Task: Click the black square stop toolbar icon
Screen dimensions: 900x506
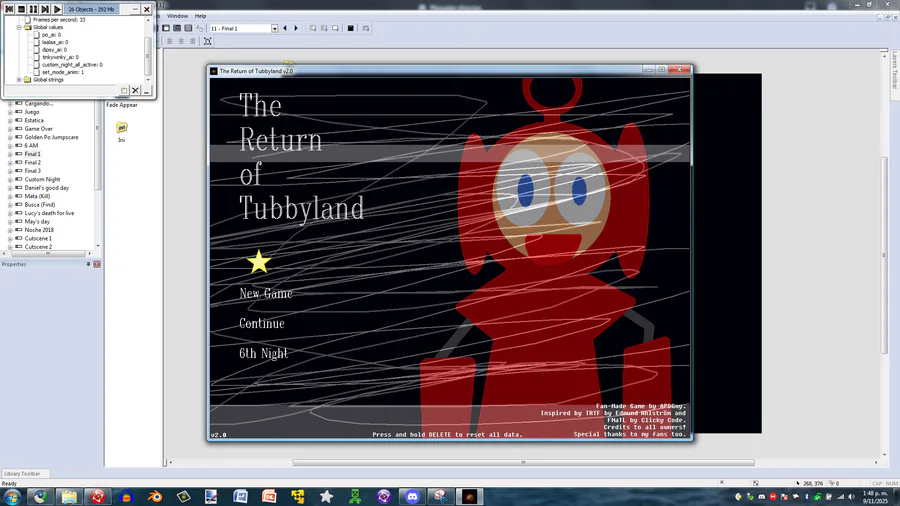Action: pos(351,28)
